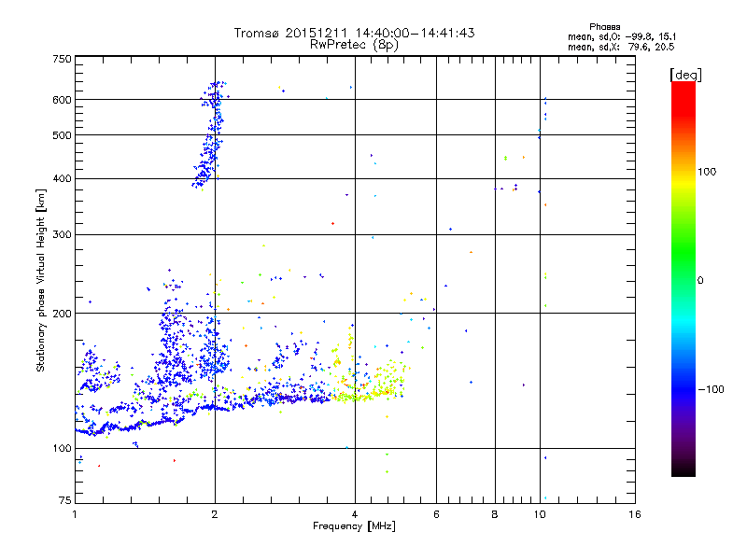The height and width of the screenshot is (560, 747).
Task: Click the x-axis '10' tick label
Action: coord(540,514)
